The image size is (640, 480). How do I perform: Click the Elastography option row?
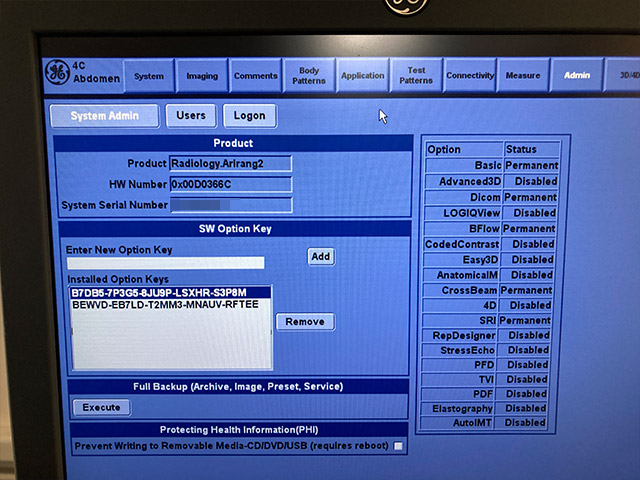coord(484,408)
